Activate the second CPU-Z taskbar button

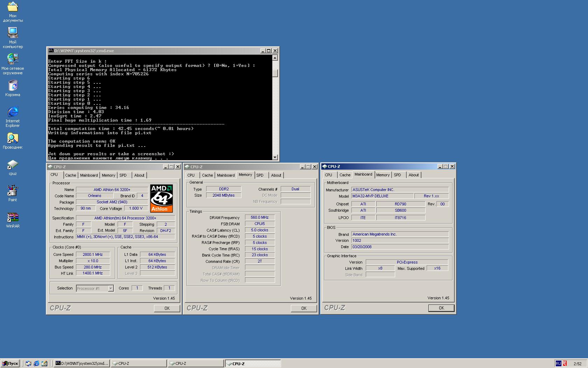[x=196, y=363]
